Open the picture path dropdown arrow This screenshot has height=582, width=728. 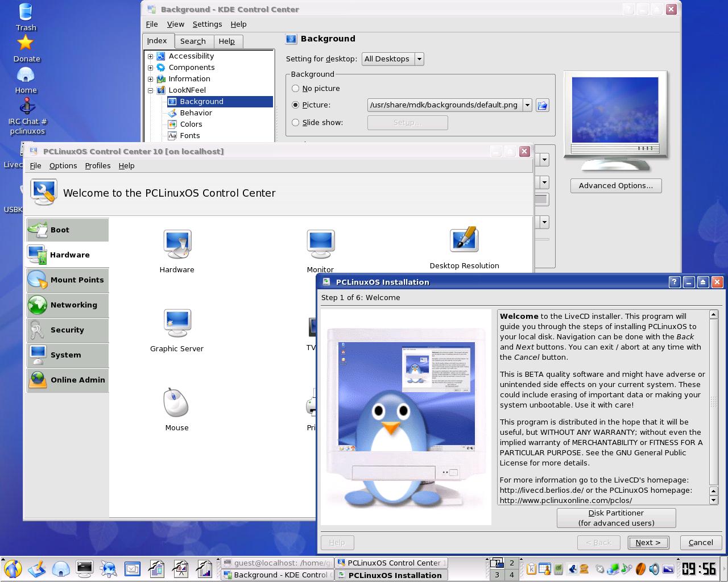(x=527, y=105)
